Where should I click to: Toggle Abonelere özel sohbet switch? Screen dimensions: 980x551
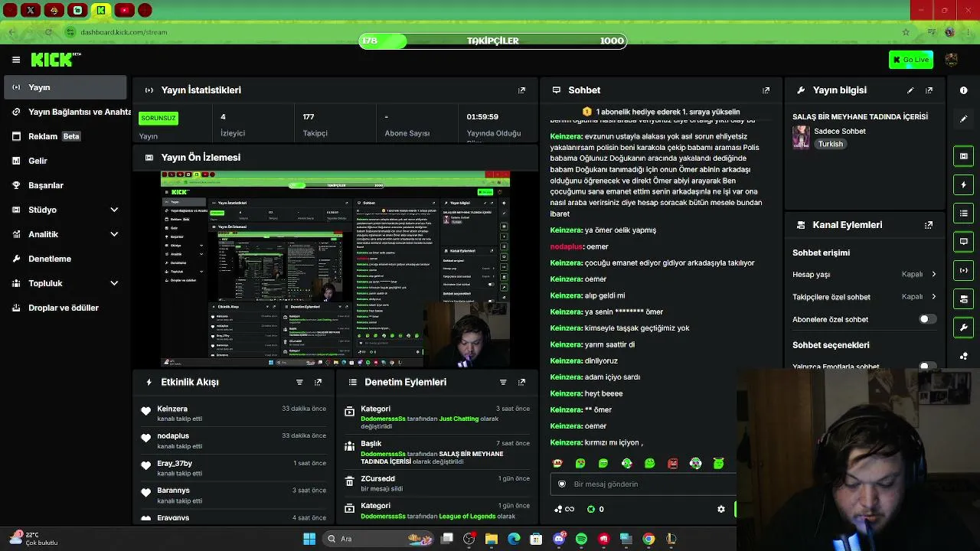click(927, 319)
